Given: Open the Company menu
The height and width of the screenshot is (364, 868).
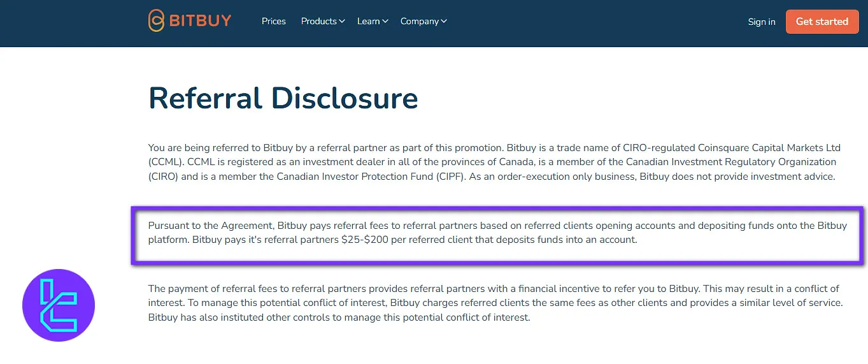Looking at the screenshot, I should [419, 21].
